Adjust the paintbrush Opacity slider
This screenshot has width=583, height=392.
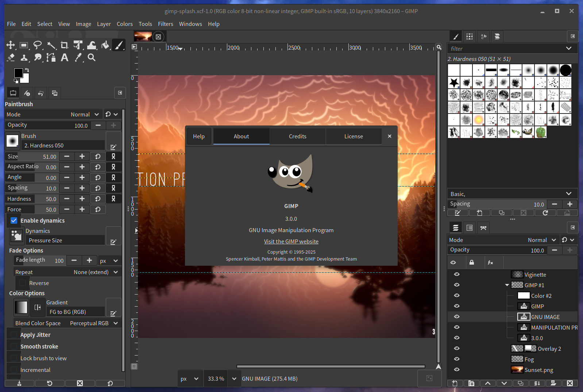click(x=47, y=125)
